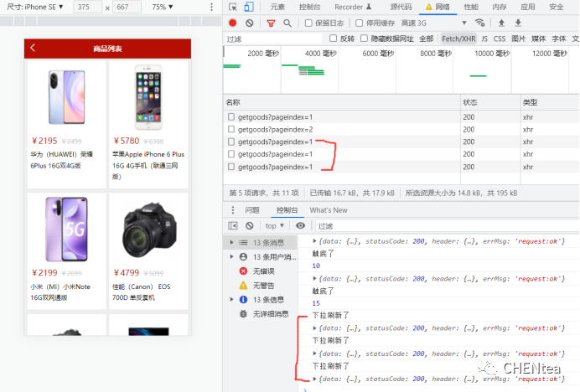Filter requests by 全部 All
The image size is (580, 392).
click(426, 39)
